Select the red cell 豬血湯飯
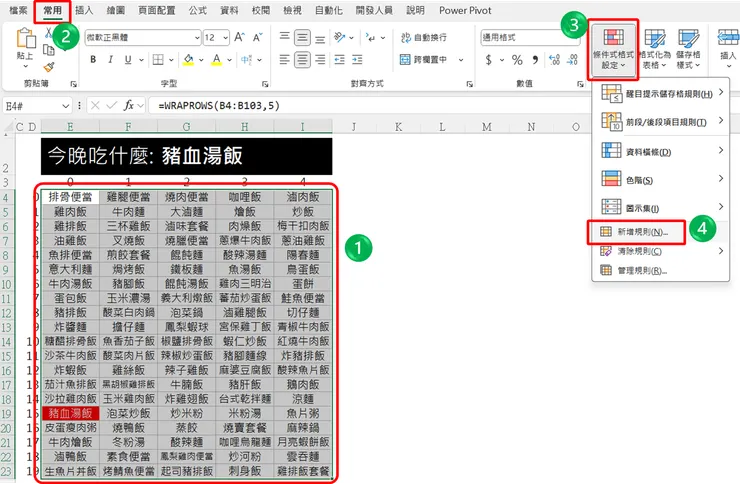Image resolution: width=740 pixels, height=484 pixels. tap(70, 413)
